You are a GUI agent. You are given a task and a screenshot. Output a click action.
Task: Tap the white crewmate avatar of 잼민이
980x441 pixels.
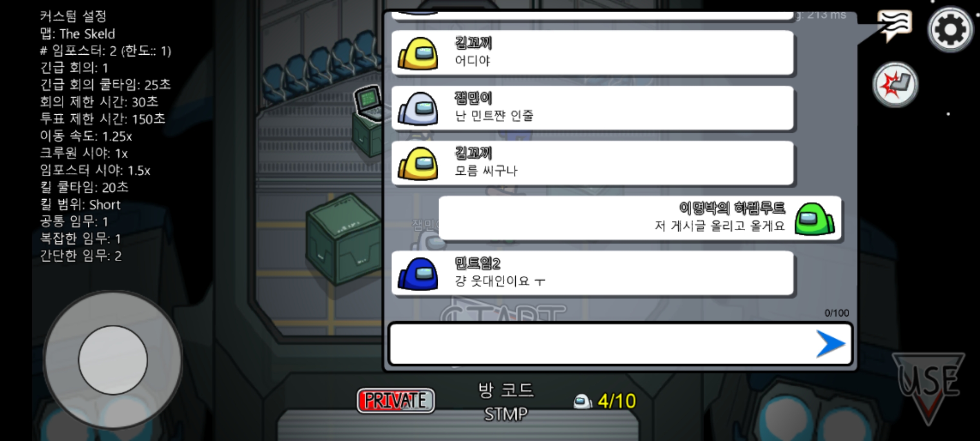point(418,108)
